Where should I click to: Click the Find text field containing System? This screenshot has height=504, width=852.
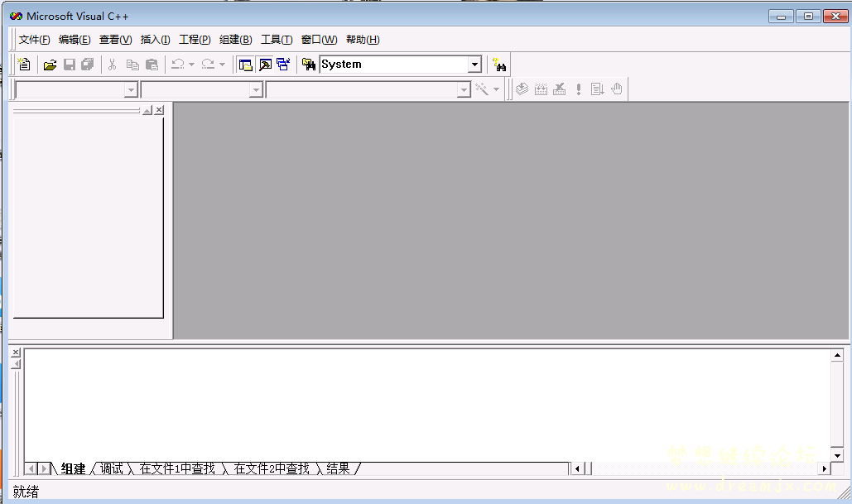394,65
